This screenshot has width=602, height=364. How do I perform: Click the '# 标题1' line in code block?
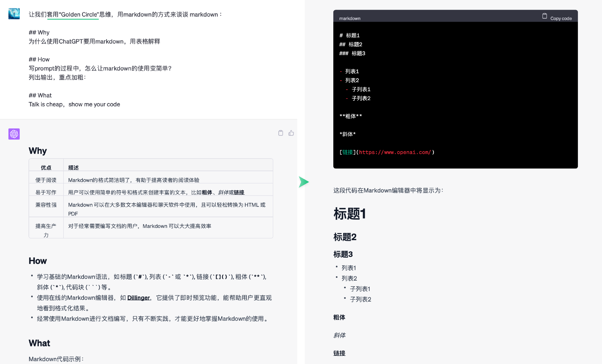click(349, 35)
